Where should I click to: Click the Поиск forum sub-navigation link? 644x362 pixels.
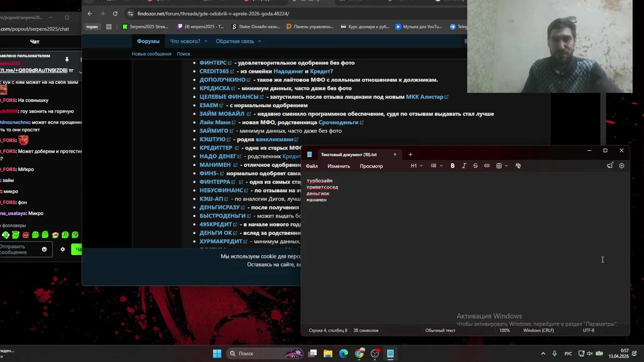184,54
